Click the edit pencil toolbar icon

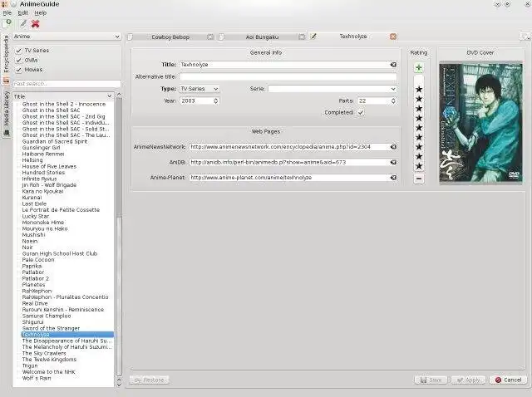pyautogui.click(x=23, y=24)
